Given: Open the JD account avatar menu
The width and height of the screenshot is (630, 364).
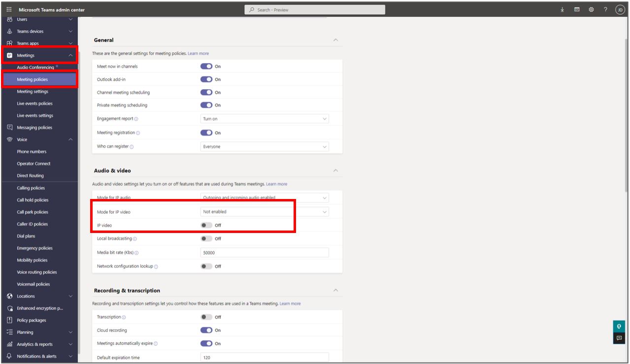Looking at the screenshot, I should 620,9.
